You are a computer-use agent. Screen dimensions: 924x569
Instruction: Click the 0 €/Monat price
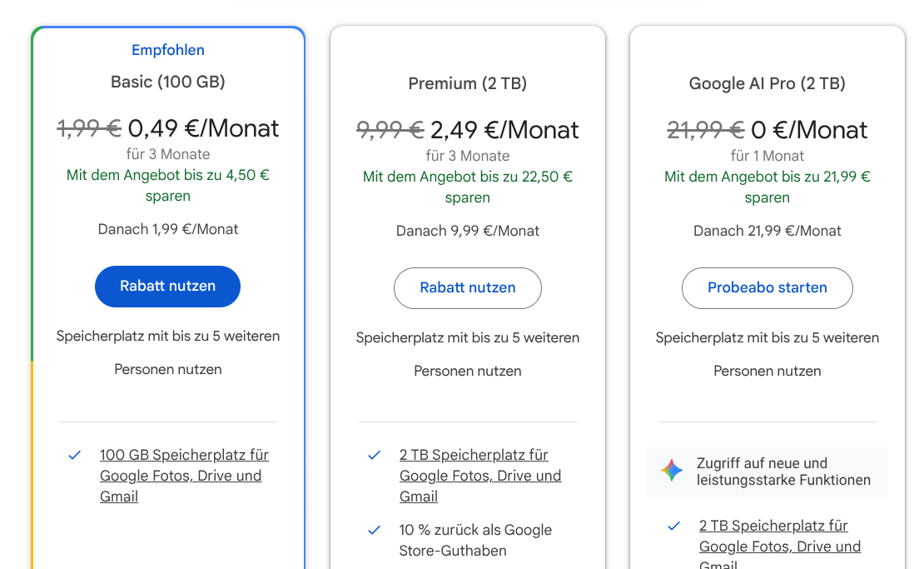pos(809,130)
